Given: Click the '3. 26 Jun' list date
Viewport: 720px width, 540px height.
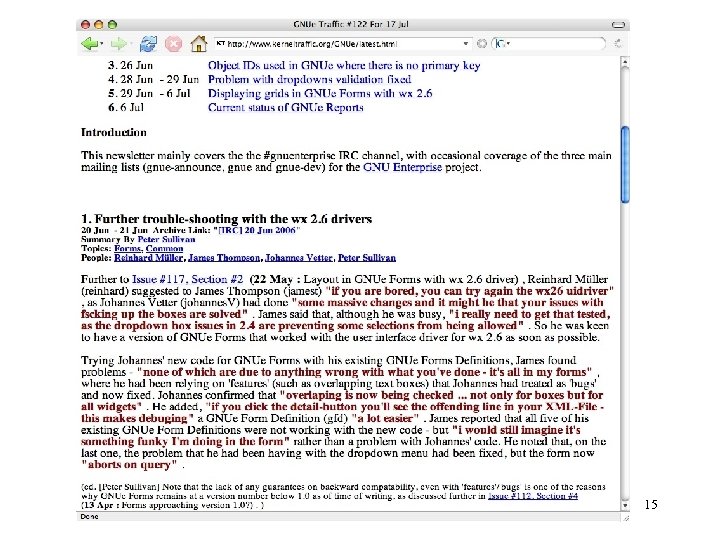Looking at the screenshot, I should tap(130, 66).
